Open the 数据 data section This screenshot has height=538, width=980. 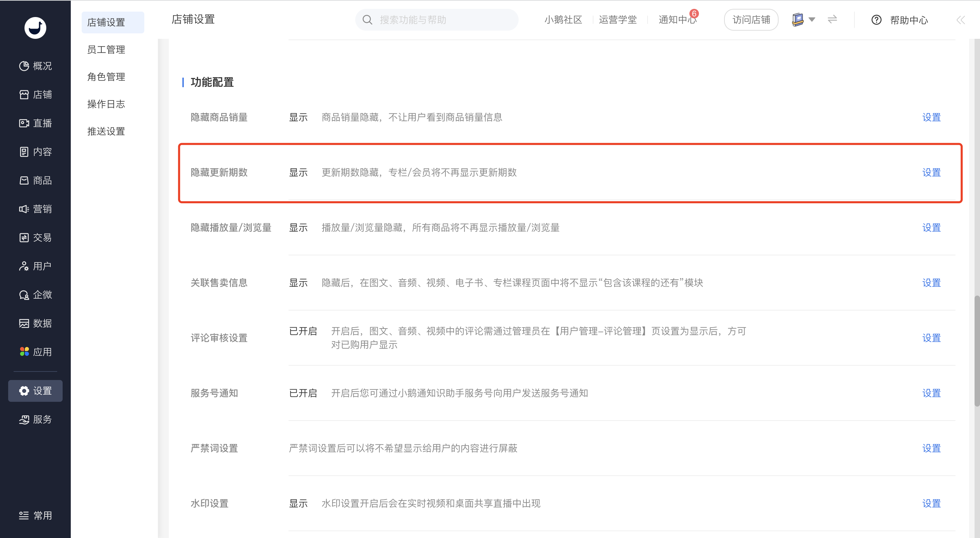click(35, 323)
